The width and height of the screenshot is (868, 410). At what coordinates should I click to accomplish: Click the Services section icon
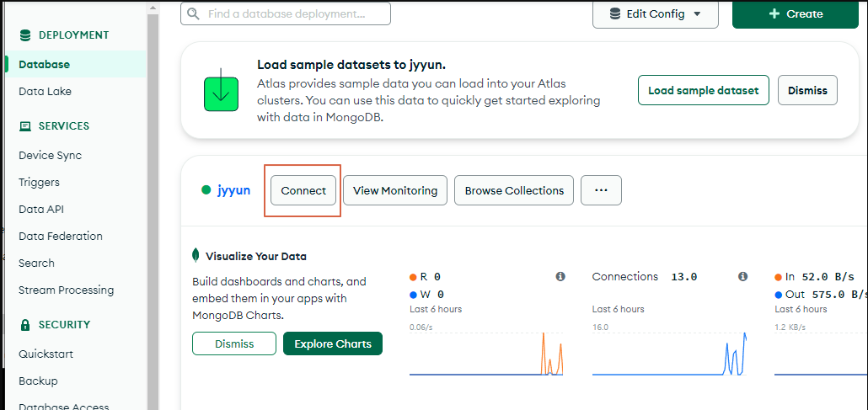click(24, 126)
